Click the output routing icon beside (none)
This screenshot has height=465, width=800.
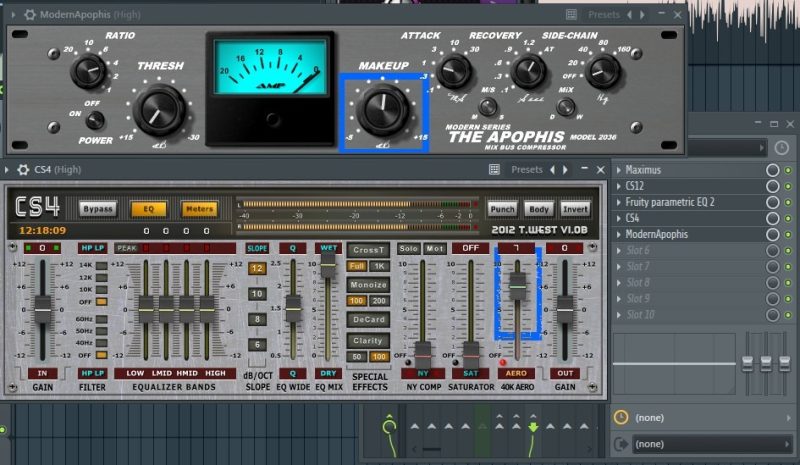(x=621, y=444)
